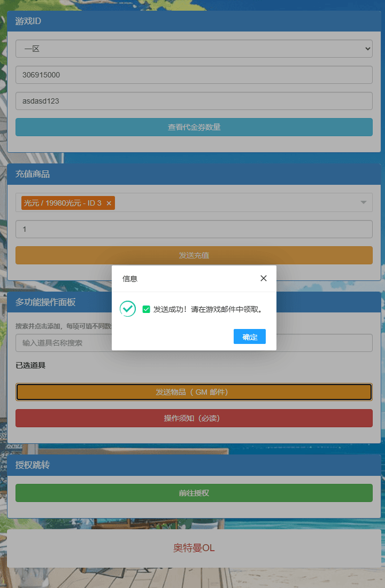The height and width of the screenshot is (588, 385).
Task: Click the 已选道具 label
Action: coord(30,365)
